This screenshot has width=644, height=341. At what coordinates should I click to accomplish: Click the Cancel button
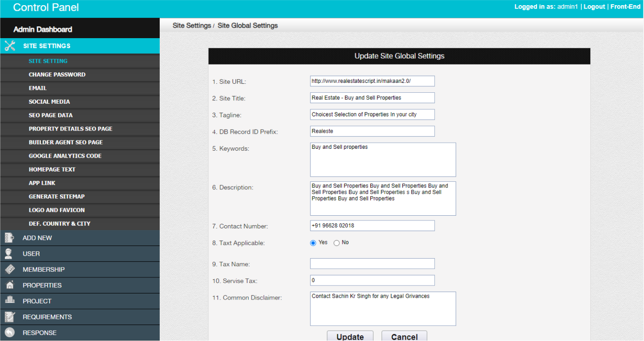click(404, 336)
